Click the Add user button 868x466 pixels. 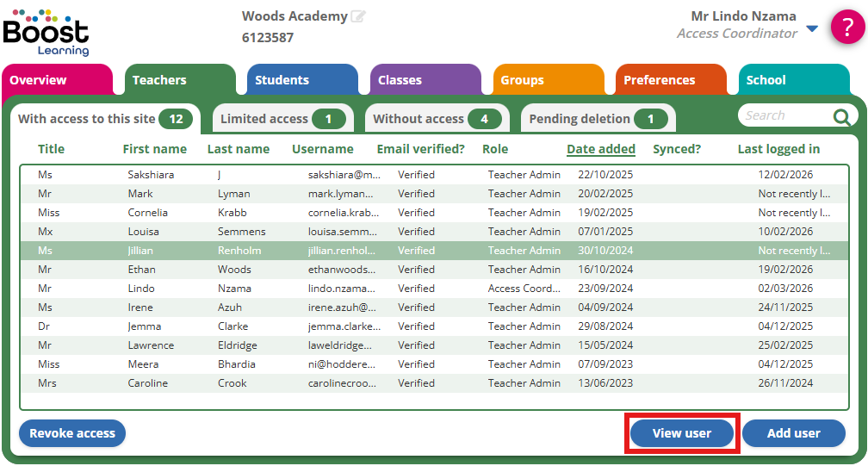[793, 433]
